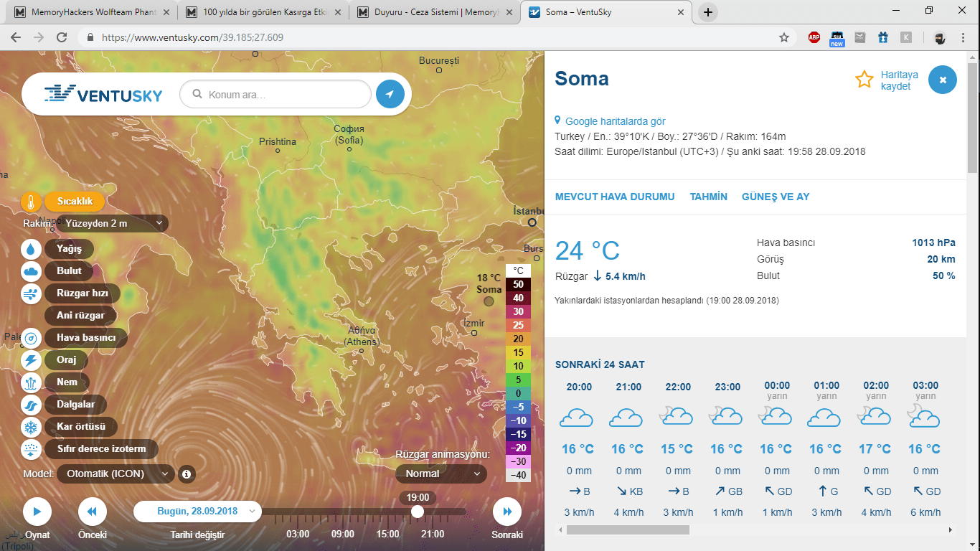
Task: Go to Önceki previous time step
Action: tap(93, 512)
